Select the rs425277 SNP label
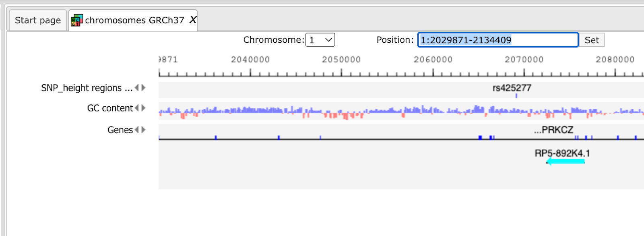Viewport: 644px width, 236px height. 512,88
